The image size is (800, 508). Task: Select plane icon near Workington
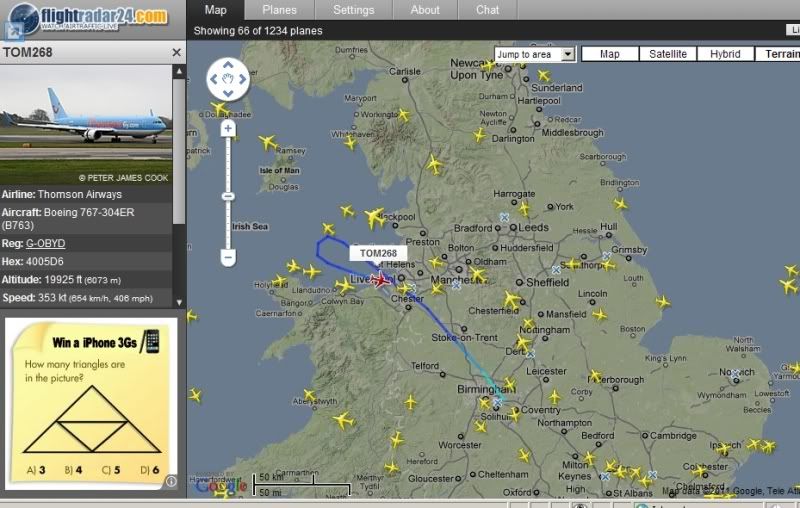click(404, 115)
